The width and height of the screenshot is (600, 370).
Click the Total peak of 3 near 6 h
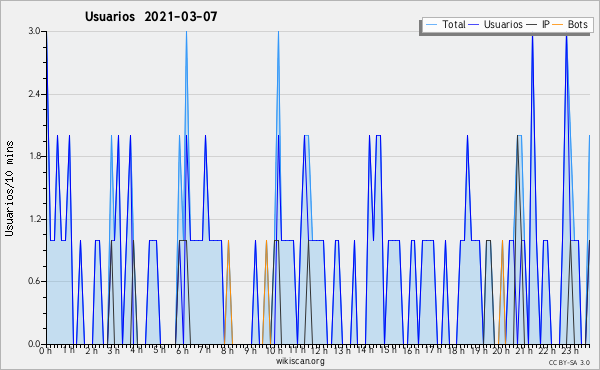point(186,32)
